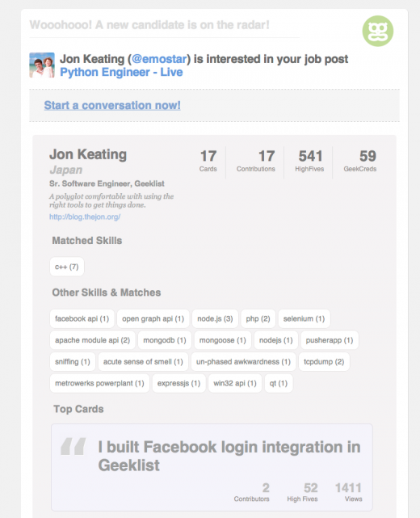This screenshot has height=518, width=420.
Task: Open Jon Keating's profile photo thumbnail
Action: click(x=42, y=65)
